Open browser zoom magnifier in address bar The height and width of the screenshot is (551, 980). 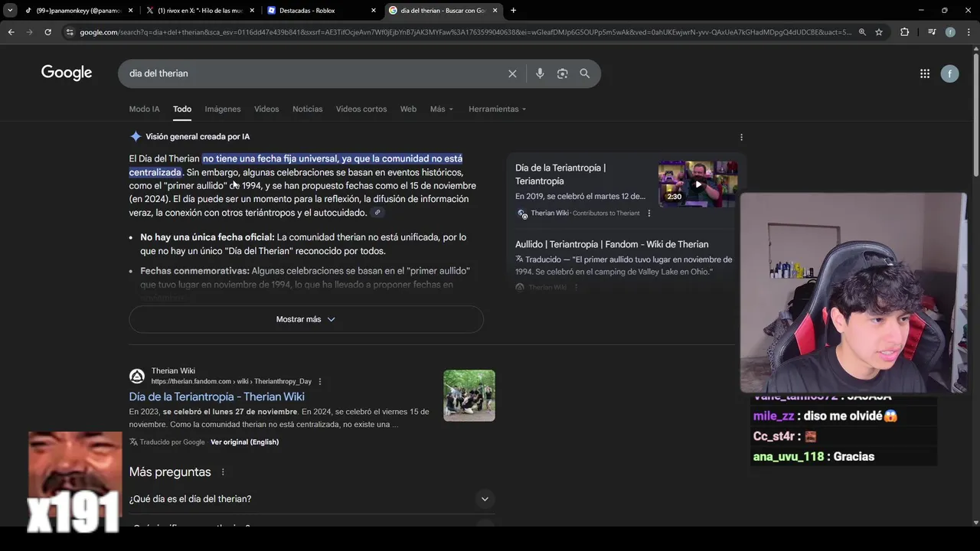862,32
